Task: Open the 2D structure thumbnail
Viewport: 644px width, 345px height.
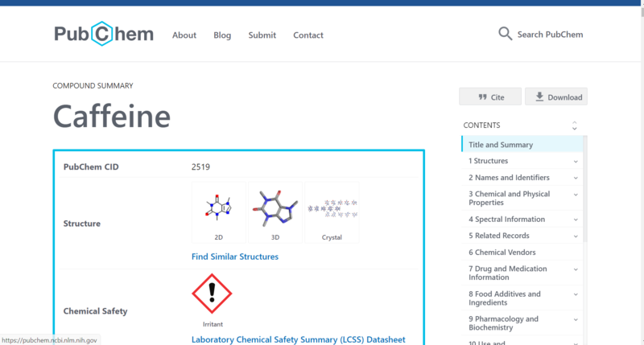Action: coord(218,212)
